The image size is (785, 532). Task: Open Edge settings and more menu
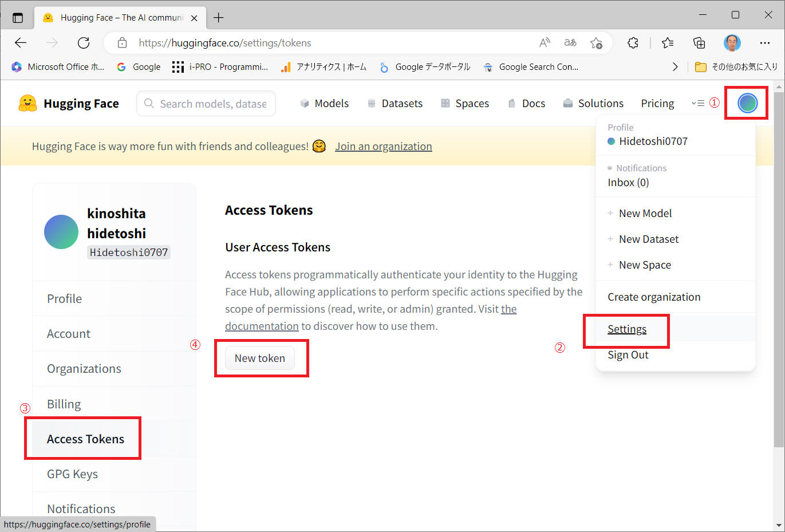pos(765,43)
